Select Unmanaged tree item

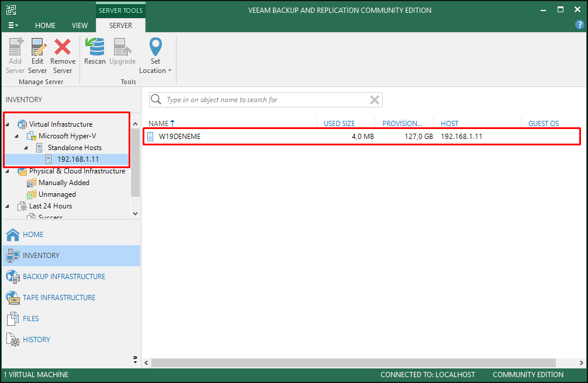click(57, 194)
